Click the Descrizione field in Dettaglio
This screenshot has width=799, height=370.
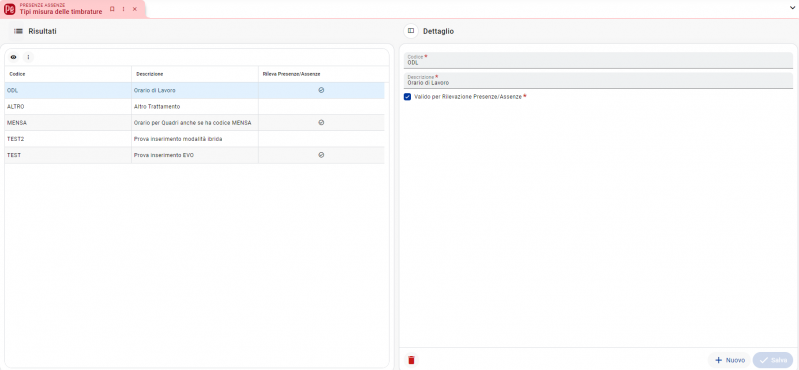tap(598, 81)
